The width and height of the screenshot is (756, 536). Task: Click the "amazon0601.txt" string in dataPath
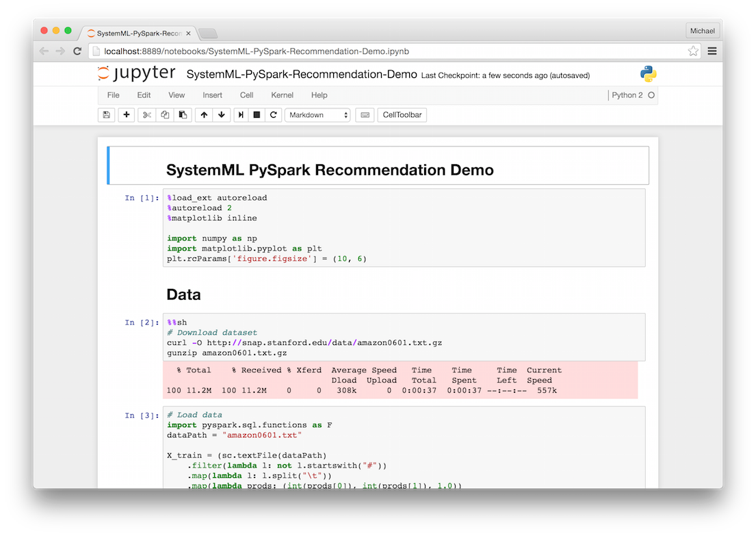tap(262, 435)
